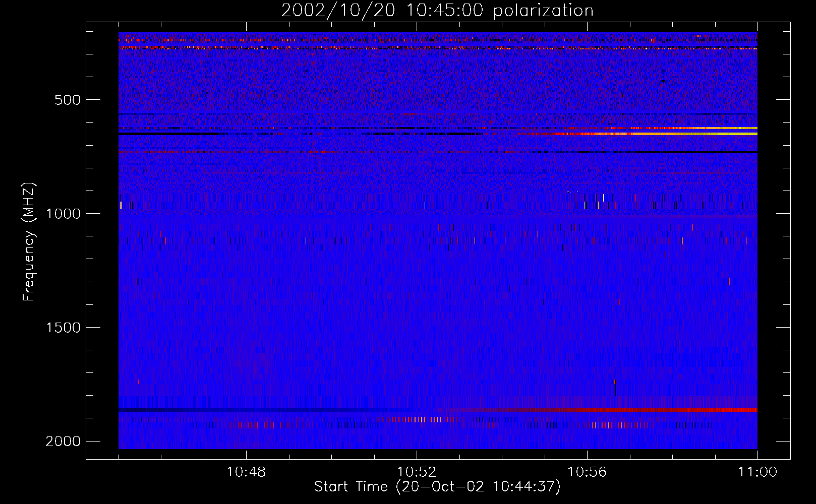The image size is (816, 504).
Task: Click the 10:56 time tick label
Action: (x=587, y=472)
